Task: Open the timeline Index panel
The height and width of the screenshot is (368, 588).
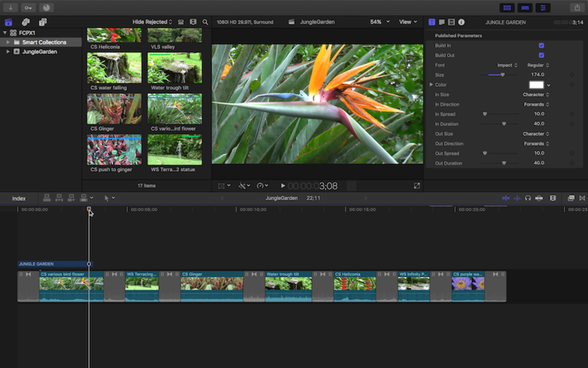Action: click(19, 198)
